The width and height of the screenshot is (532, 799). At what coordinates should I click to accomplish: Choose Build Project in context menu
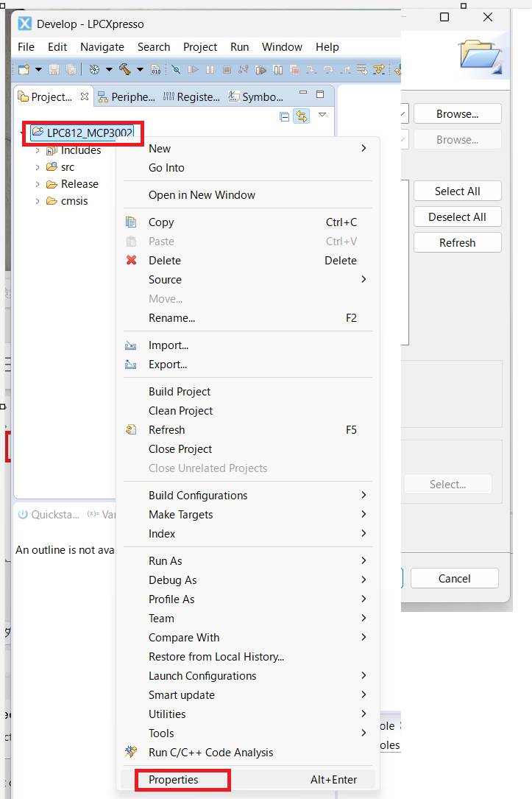point(180,392)
